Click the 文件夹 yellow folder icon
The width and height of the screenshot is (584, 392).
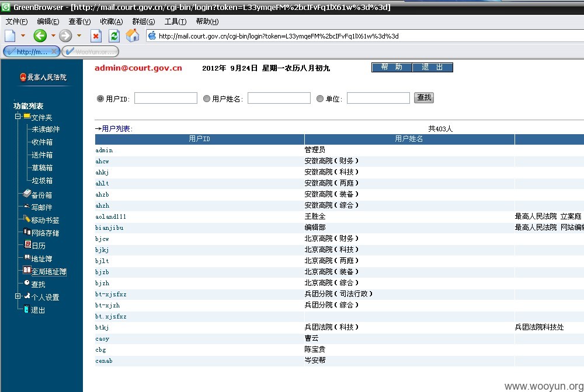[x=27, y=117]
